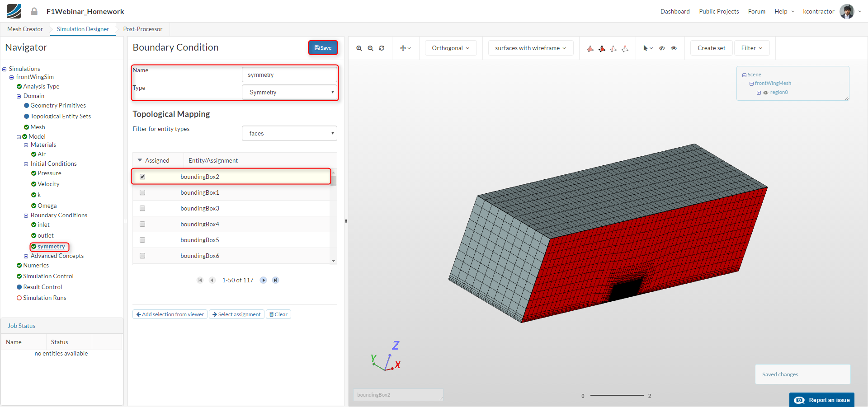This screenshot has height=407, width=868.
Task: Click the zoom in magnifier icon
Action: tap(359, 48)
